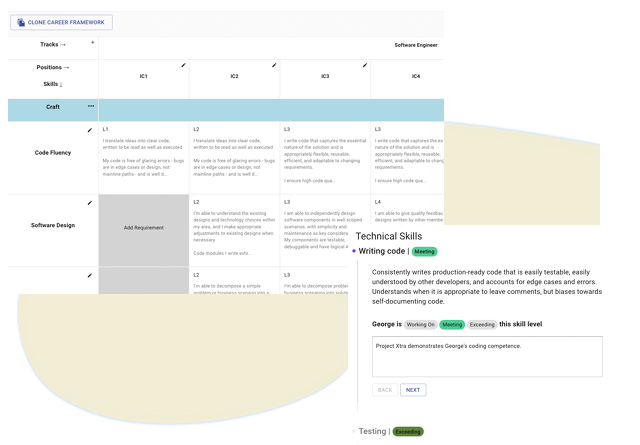
Task: Click the Back button
Action: (x=384, y=390)
